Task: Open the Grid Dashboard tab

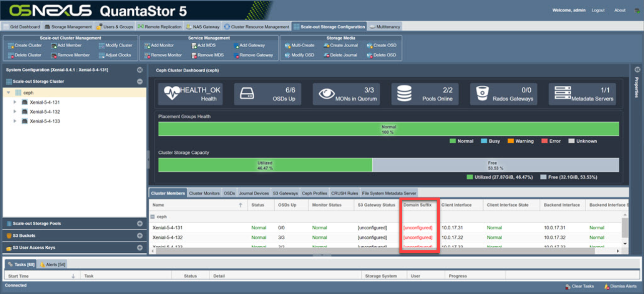Action: tap(22, 27)
